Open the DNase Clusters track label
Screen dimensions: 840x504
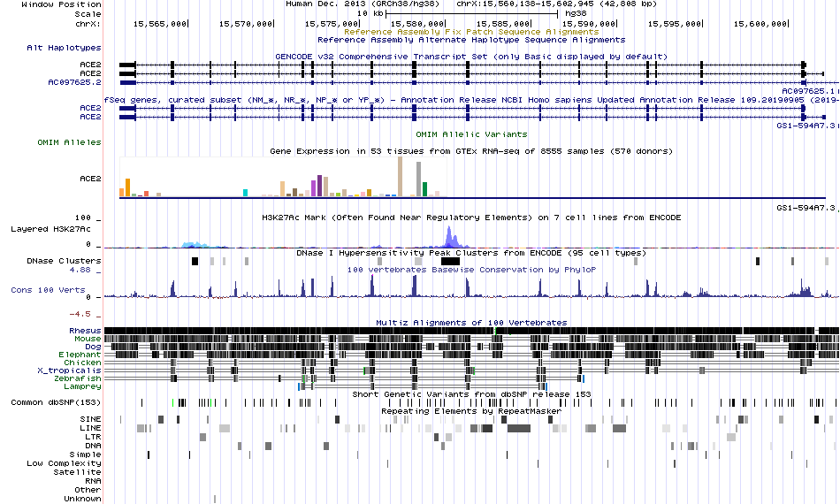coord(64,261)
